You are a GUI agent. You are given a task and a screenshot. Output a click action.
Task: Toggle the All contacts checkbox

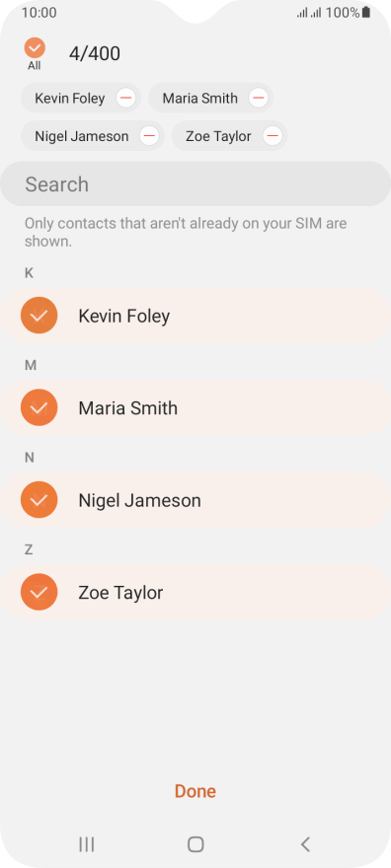[x=35, y=48]
